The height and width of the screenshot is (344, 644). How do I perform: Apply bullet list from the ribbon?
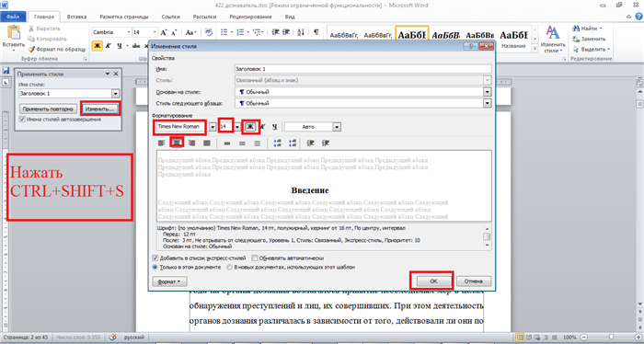point(225,32)
